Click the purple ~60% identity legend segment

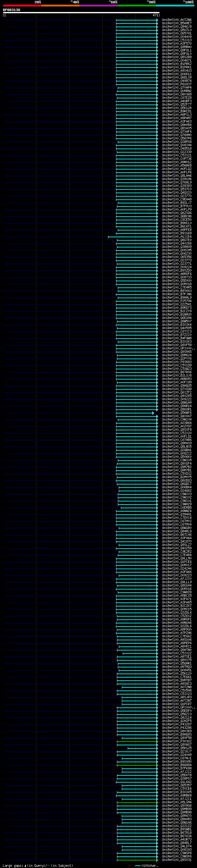click(98, 6)
